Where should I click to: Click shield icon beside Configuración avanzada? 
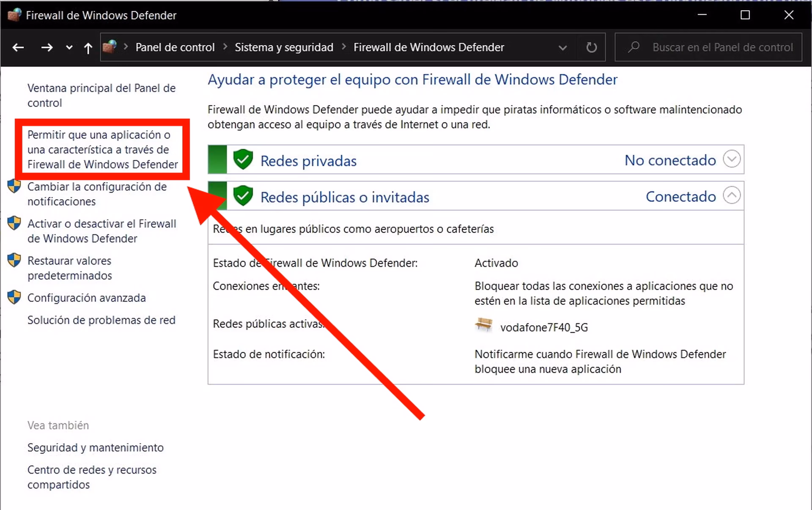point(14,297)
